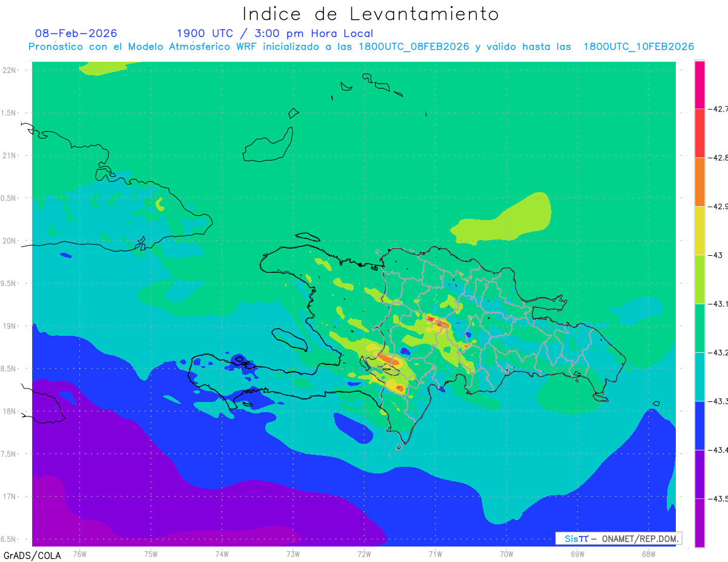728x562 pixels.
Task: Click the "1900 UTC / 3:00 pm Hora Local" text
Action: click(x=275, y=33)
